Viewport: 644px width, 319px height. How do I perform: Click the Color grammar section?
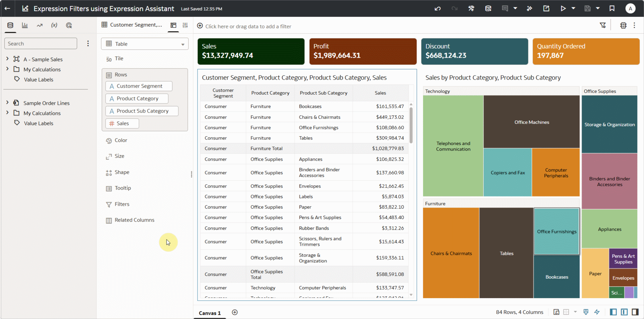(121, 140)
